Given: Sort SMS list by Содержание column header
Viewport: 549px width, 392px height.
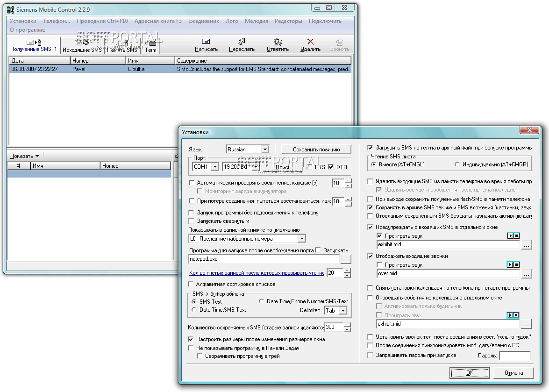Looking at the screenshot, I should tap(263, 61).
